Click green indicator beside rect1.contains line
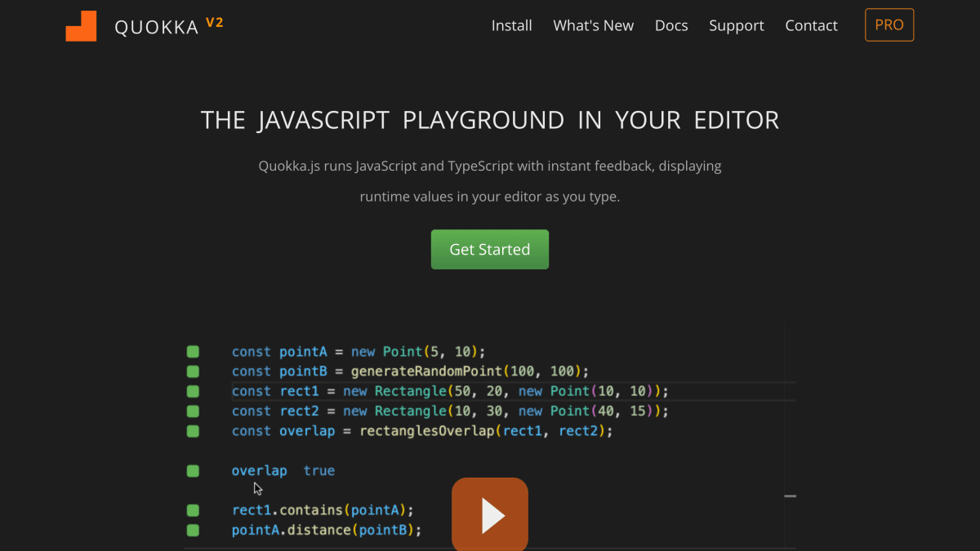980x551 pixels. 193,510
